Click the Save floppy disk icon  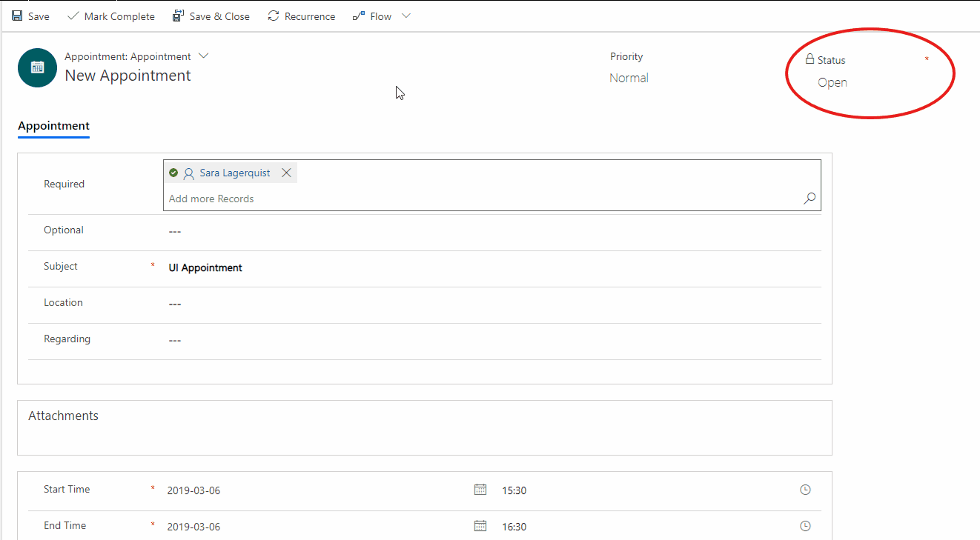point(17,16)
